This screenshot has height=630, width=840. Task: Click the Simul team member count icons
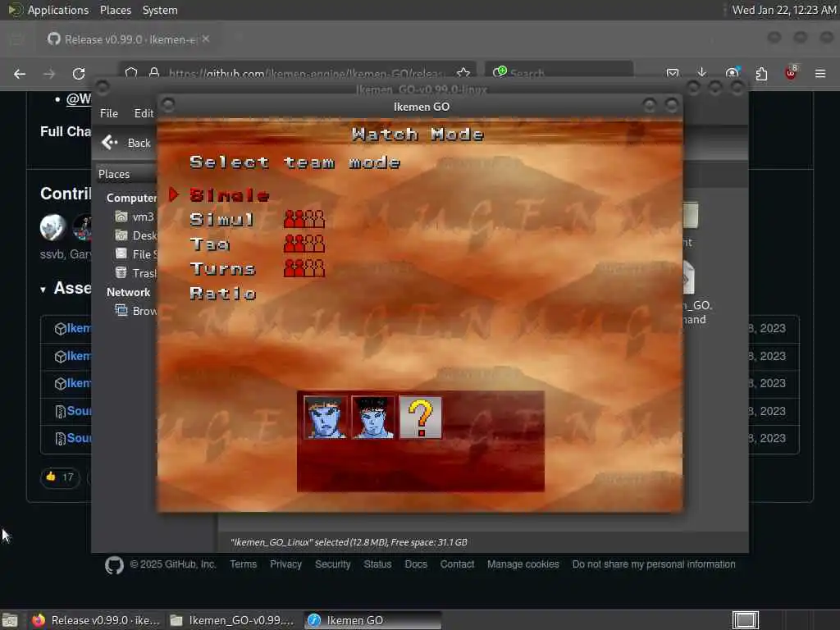point(304,219)
